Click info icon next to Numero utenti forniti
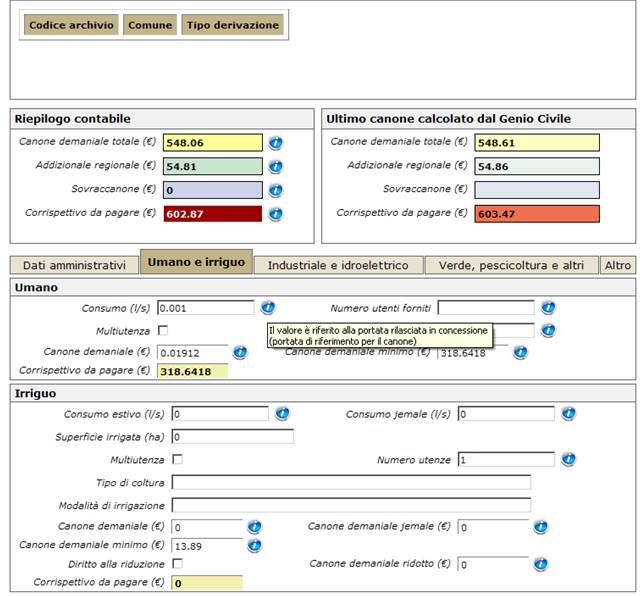The height and width of the screenshot is (596, 640). pos(548,307)
